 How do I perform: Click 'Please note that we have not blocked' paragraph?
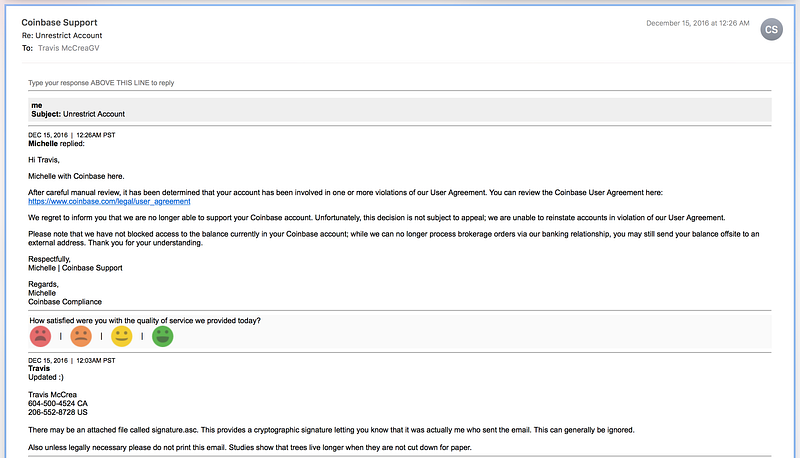pyautogui.click(x=393, y=238)
